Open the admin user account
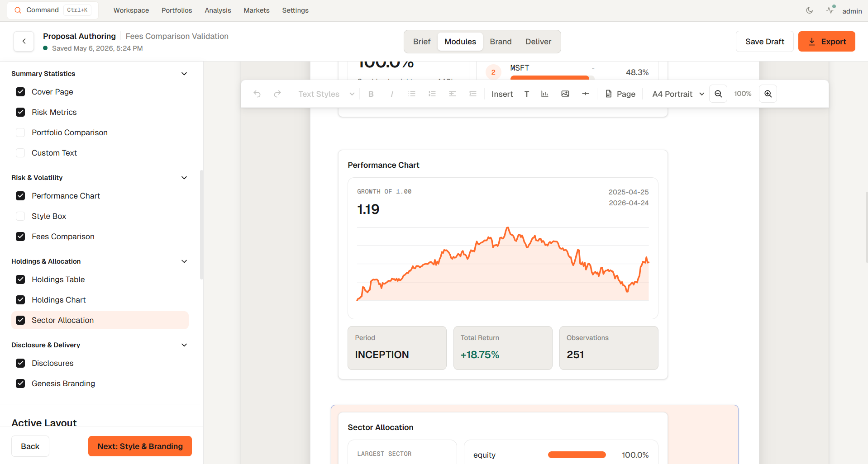 [x=852, y=11]
